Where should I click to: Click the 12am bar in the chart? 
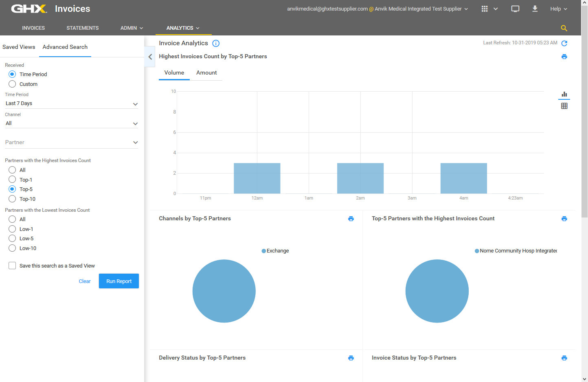pyautogui.click(x=257, y=178)
